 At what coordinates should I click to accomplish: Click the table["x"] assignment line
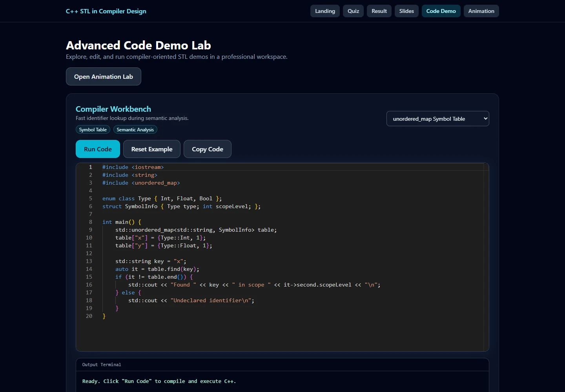point(160,238)
